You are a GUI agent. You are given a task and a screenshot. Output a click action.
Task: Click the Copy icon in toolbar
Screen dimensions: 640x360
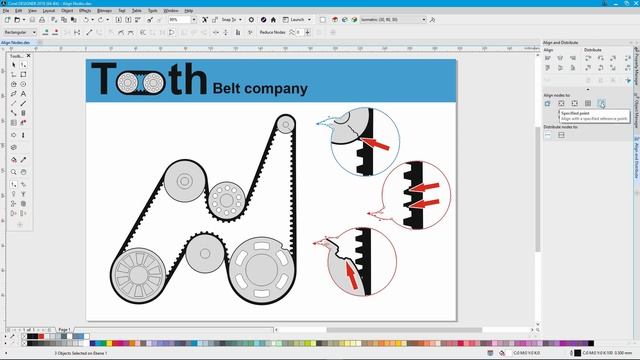64,20
